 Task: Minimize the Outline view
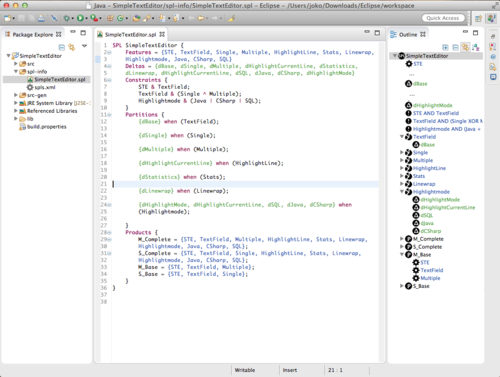pos(465,32)
